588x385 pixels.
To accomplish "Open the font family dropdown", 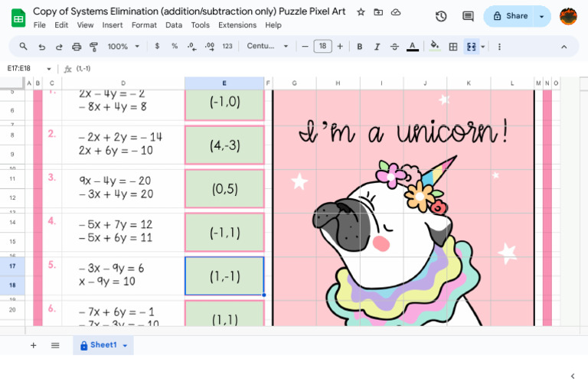I will click(x=267, y=46).
